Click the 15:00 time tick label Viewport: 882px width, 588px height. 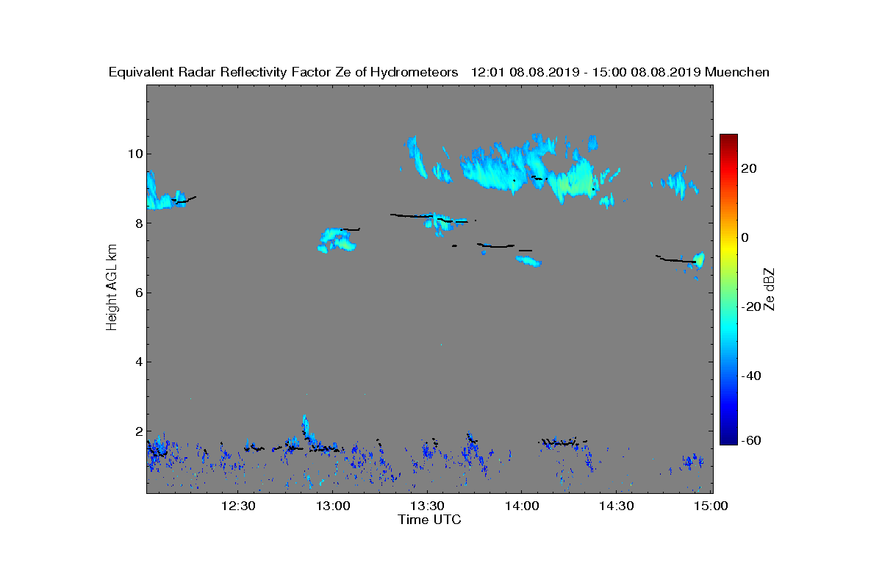tap(711, 506)
